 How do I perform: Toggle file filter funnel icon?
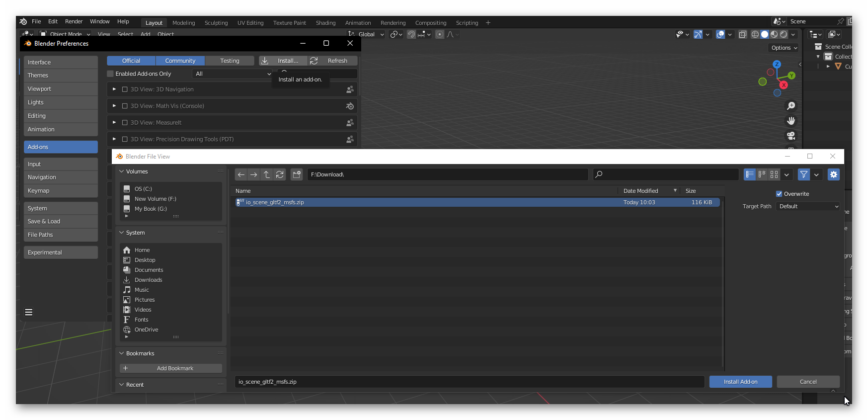(803, 174)
